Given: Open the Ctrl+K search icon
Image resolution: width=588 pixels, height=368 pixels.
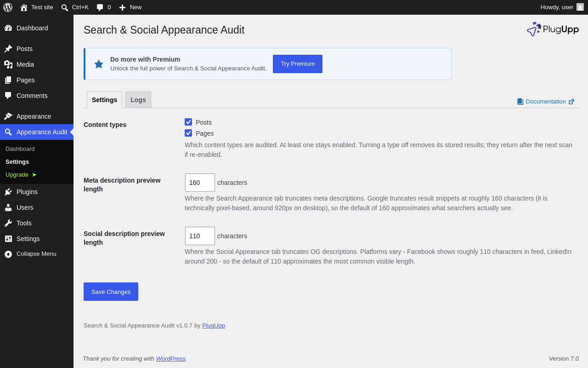Looking at the screenshot, I should (x=65, y=7).
